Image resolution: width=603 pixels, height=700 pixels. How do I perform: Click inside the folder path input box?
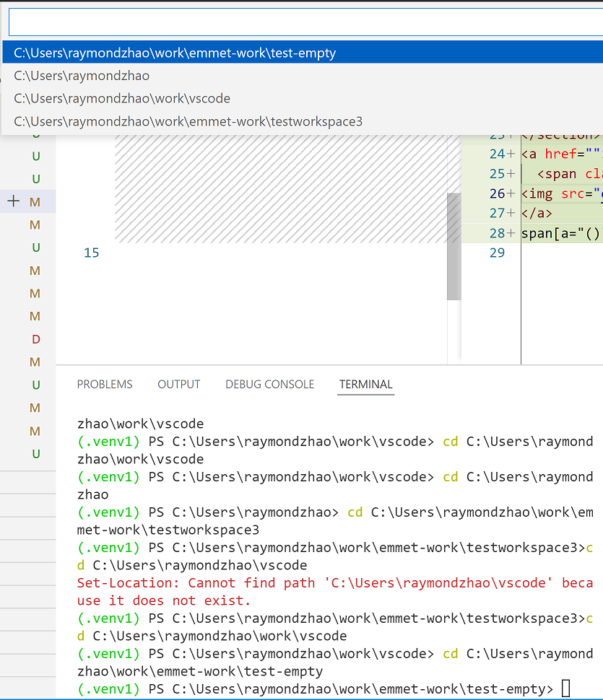[x=301, y=22]
